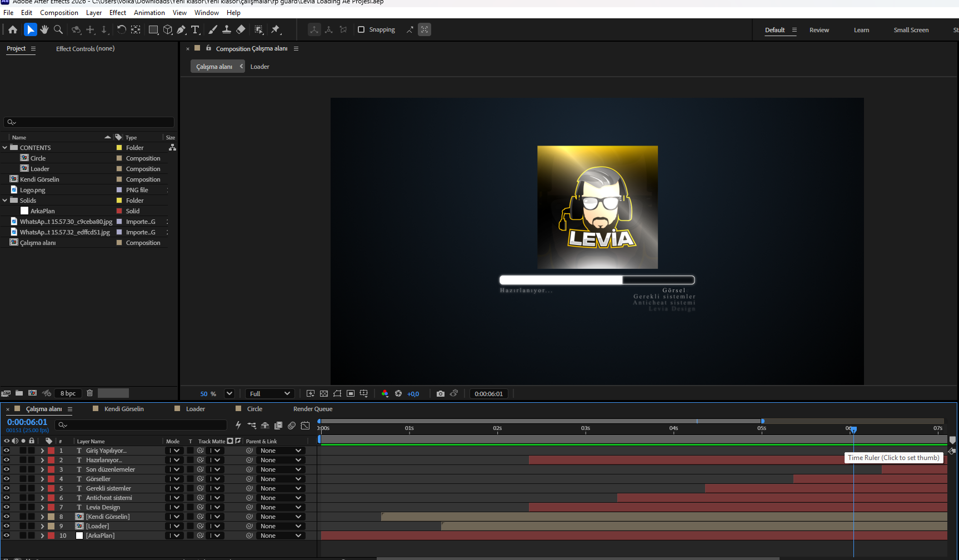The width and height of the screenshot is (959, 560).
Task: Open the Graph Editor in timeline
Action: click(x=305, y=425)
